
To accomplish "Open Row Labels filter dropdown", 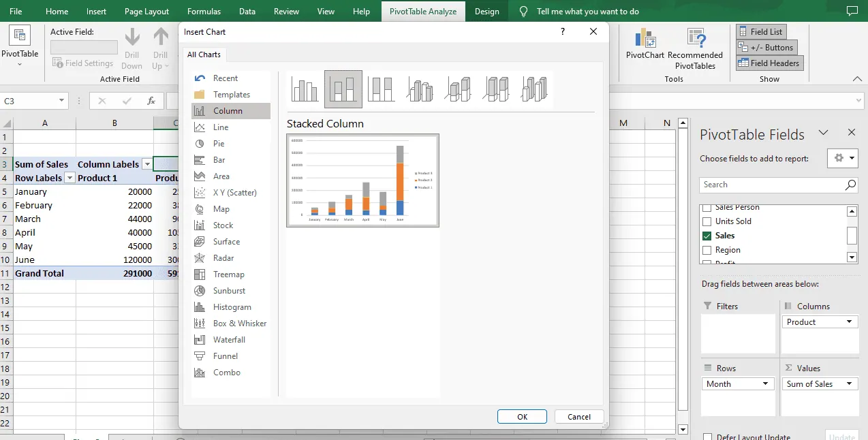I will pyautogui.click(x=69, y=178).
